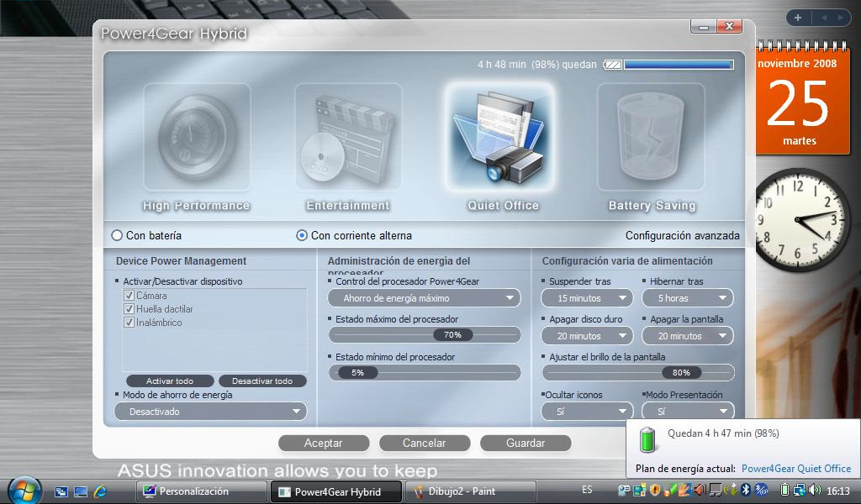Select the High Performance mode icon
The width and height of the screenshot is (861, 504).
click(197, 137)
